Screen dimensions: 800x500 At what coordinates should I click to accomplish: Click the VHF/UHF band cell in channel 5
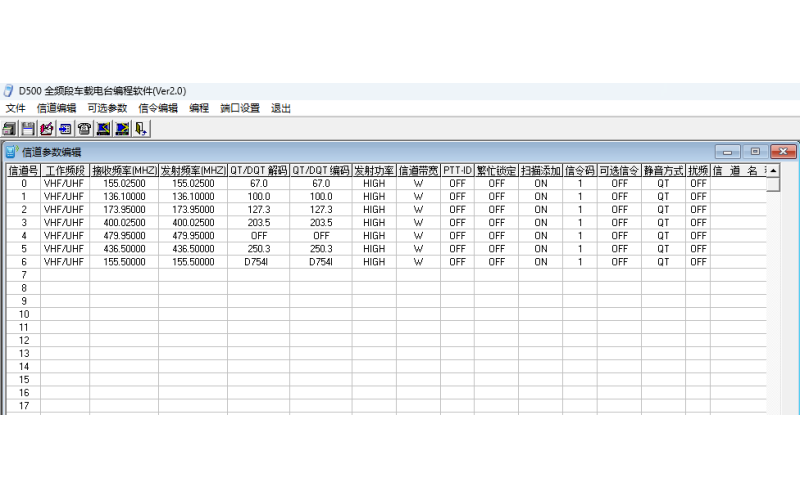[65, 249]
